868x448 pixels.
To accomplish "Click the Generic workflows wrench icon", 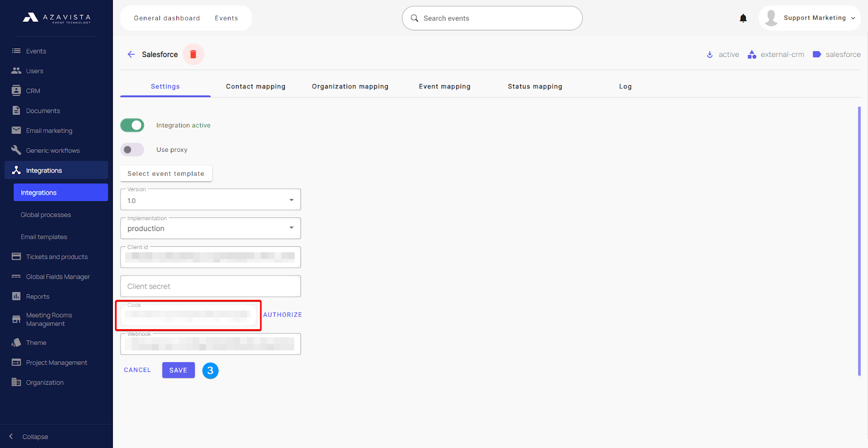I will coord(16,150).
